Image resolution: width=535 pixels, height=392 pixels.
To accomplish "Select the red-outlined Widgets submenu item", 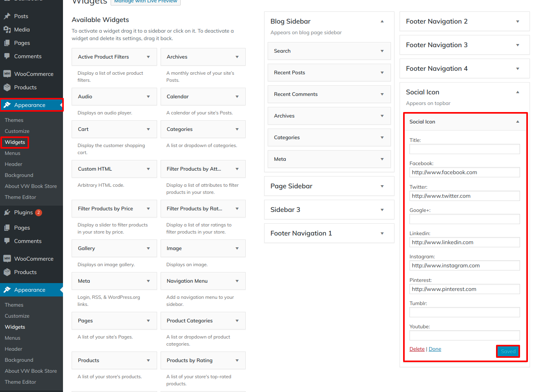I will 15,142.
